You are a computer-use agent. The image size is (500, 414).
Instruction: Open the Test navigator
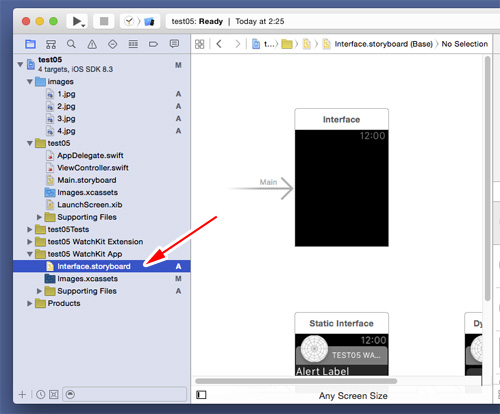pos(113,44)
